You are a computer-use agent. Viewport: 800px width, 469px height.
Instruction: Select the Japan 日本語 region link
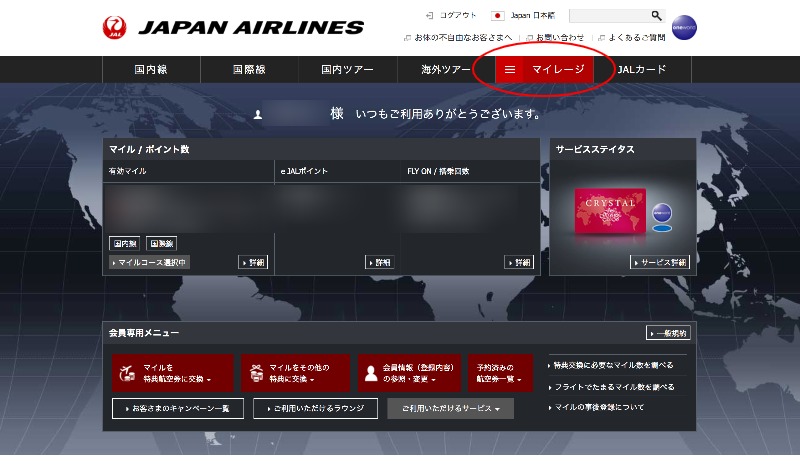click(x=533, y=15)
